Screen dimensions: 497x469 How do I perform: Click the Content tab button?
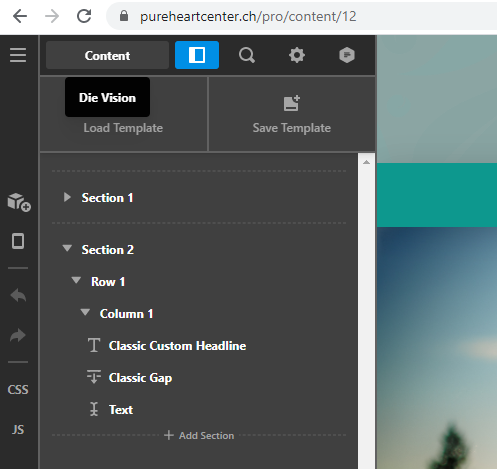pos(107,55)
